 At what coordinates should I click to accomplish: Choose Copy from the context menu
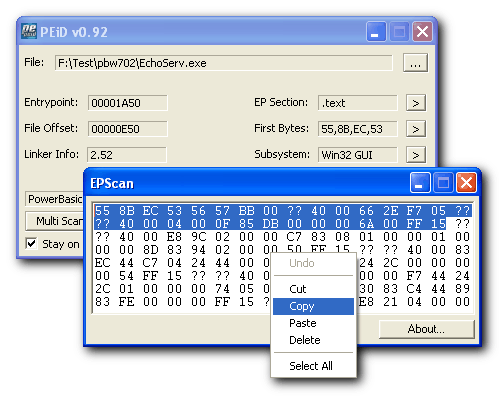click(313, 306)
